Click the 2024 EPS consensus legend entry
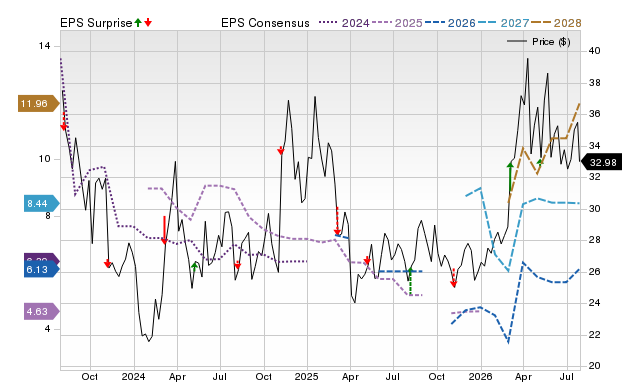Image resolution: width=640 pixels, height=382 pixels. [344, 23]
